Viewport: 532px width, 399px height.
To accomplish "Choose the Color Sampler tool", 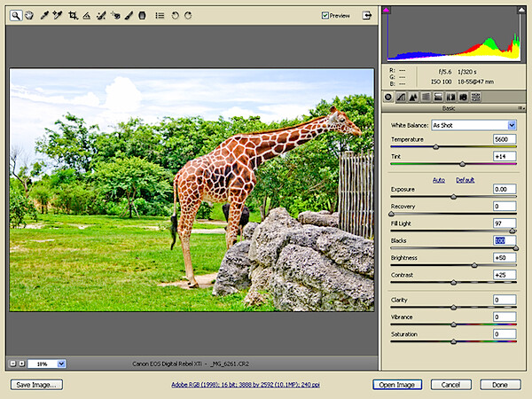I will pos(58,15).
